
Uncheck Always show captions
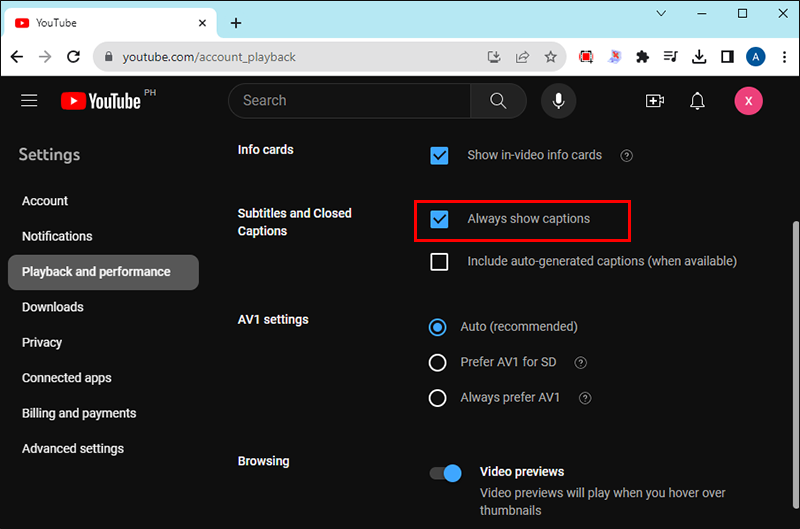(x=439, y=219)
